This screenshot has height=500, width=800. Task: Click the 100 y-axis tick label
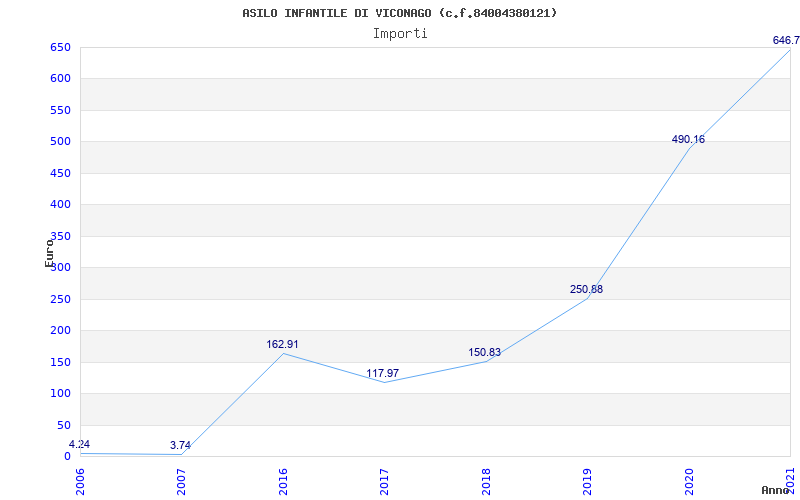(x=60, y=393)
